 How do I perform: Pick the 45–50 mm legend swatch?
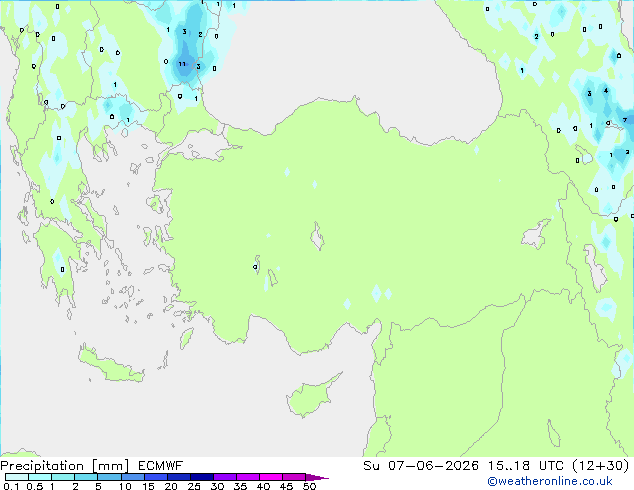point(294,477)
